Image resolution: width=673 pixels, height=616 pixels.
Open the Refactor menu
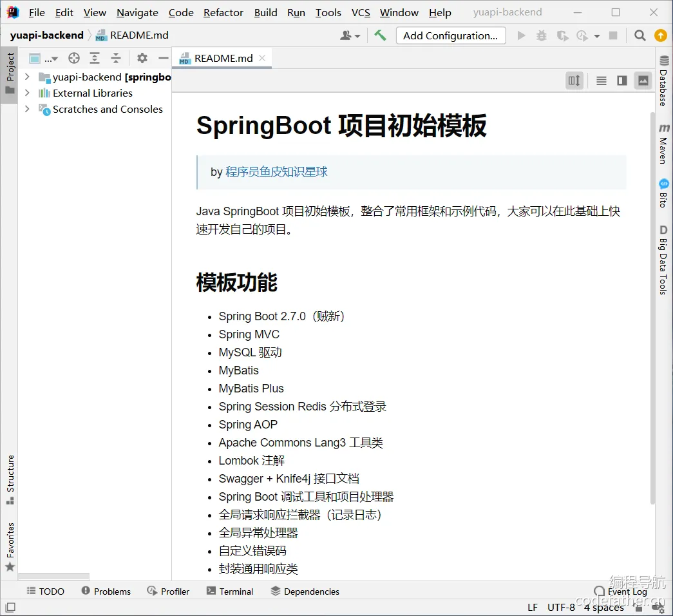tap(223, 12)
